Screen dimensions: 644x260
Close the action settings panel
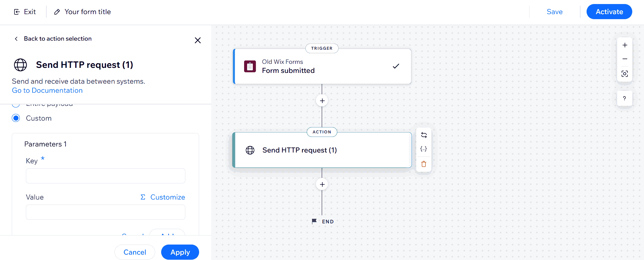198,40
